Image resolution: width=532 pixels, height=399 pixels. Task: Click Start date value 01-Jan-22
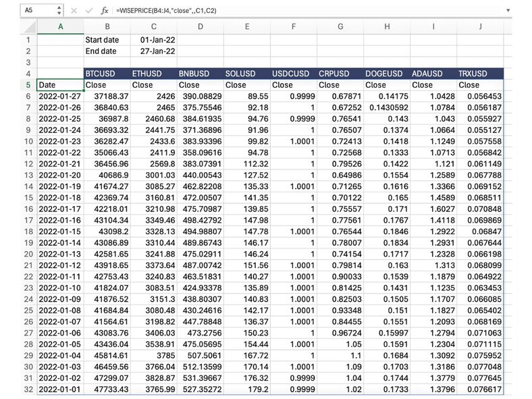click(x=153, y=40)
